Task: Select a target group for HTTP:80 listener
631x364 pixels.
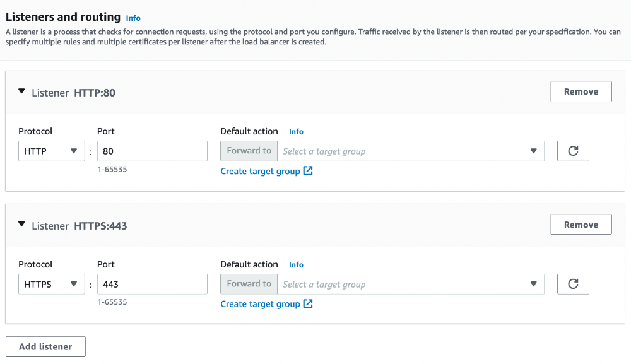Action: (411, 151)
